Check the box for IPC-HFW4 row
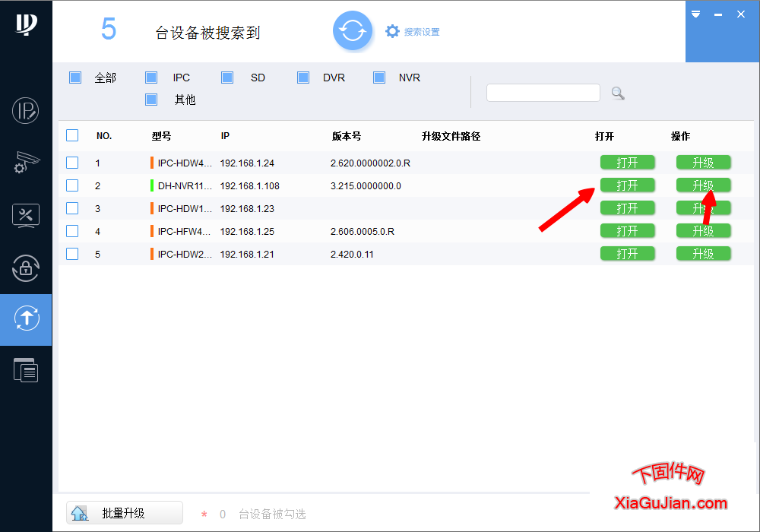760x532 pixels. coord(72,230)
